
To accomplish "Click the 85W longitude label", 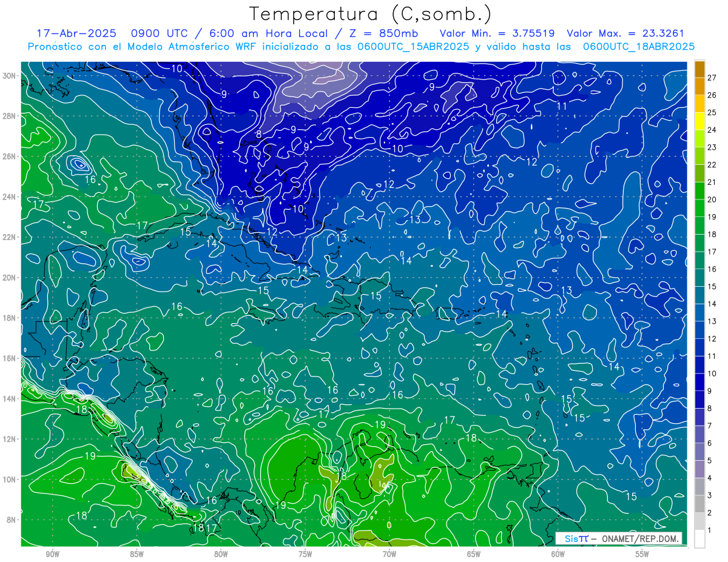I will click(x=136, y=554).
